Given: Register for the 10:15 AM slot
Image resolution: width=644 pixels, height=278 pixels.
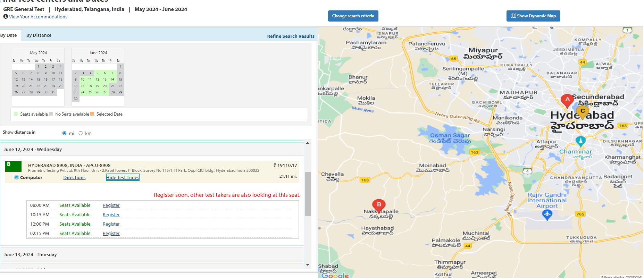Looking at the screenshot, I should click(111, 215).
